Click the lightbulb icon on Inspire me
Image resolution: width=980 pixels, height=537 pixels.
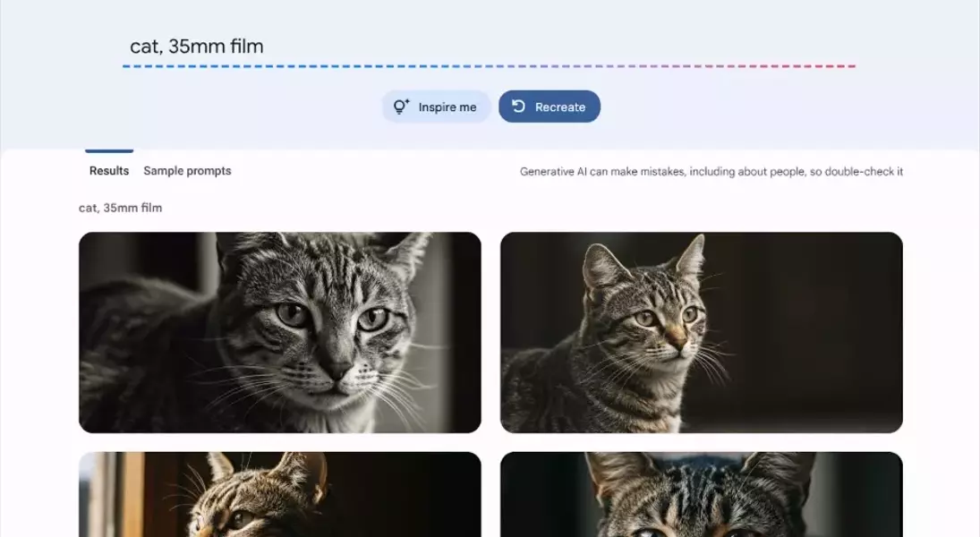402,107
